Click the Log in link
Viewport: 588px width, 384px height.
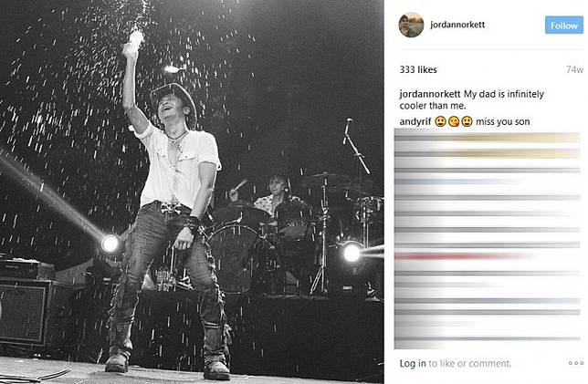click(413, 363)
